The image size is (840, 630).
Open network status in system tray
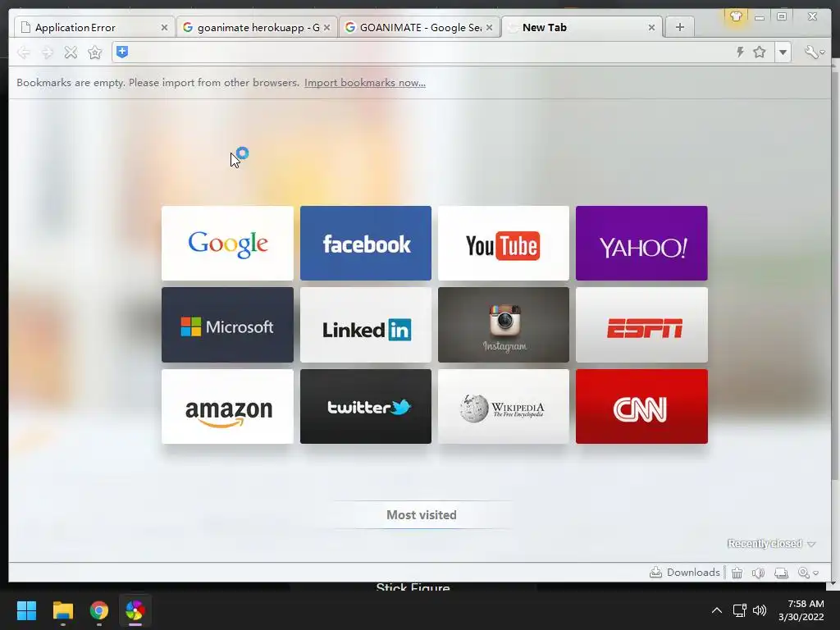pyautogui.click(x=739, y=610)
